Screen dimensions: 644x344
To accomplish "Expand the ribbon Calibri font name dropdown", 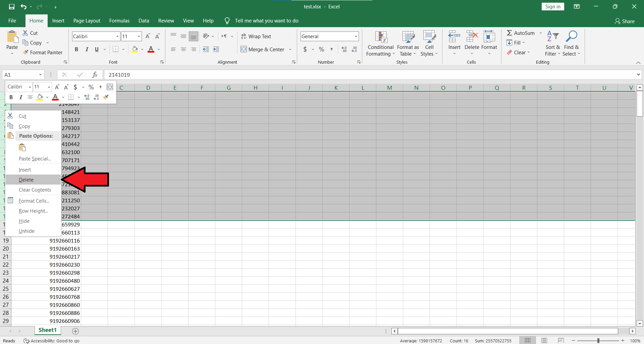I will point(117,37).
